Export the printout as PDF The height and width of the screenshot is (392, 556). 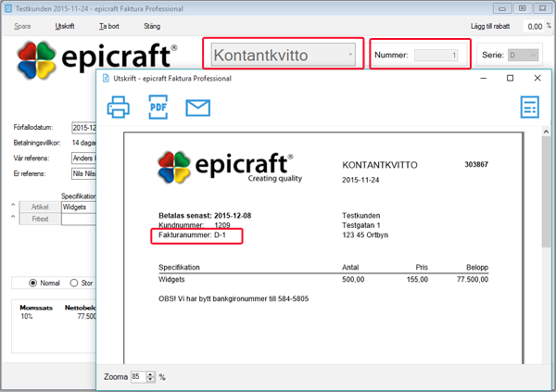(x=158, y=107)
